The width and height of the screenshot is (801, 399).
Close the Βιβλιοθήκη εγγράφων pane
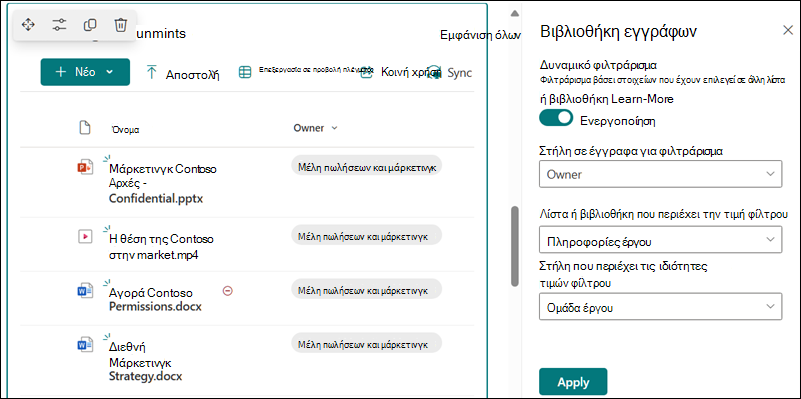788,30
